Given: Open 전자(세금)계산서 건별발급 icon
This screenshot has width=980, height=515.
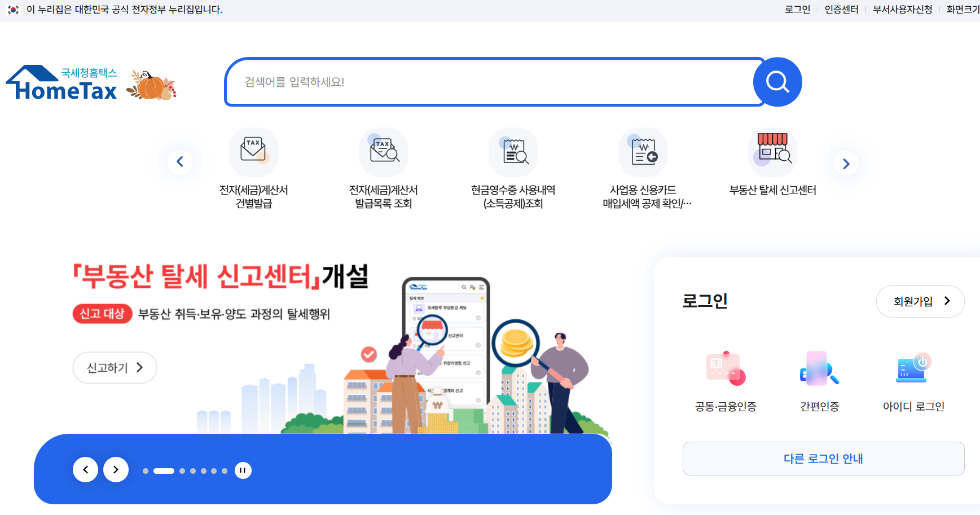Looking at the screenshot, I should click(254, 152).
